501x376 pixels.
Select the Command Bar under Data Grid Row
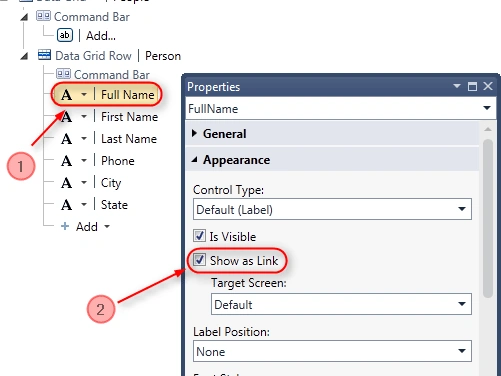pos(103,75)
